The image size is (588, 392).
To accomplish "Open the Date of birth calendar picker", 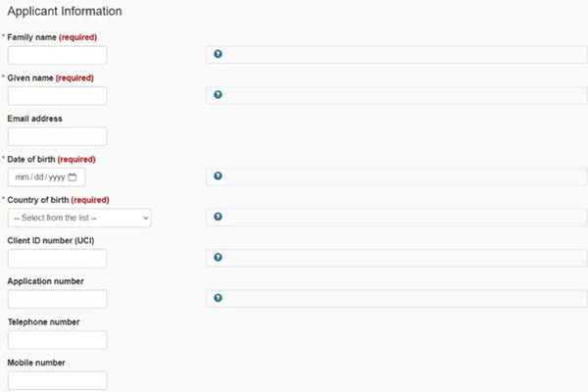I will coord(73,177).
